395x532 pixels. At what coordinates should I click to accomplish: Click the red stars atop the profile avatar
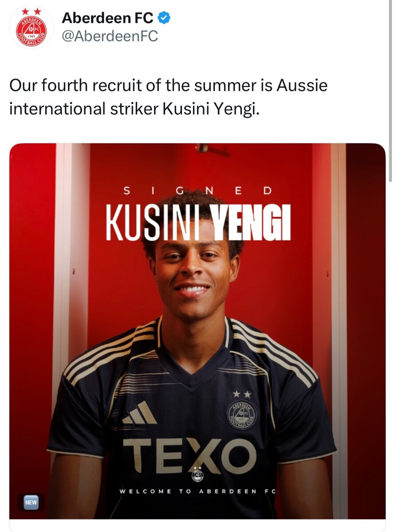(31, 9)
